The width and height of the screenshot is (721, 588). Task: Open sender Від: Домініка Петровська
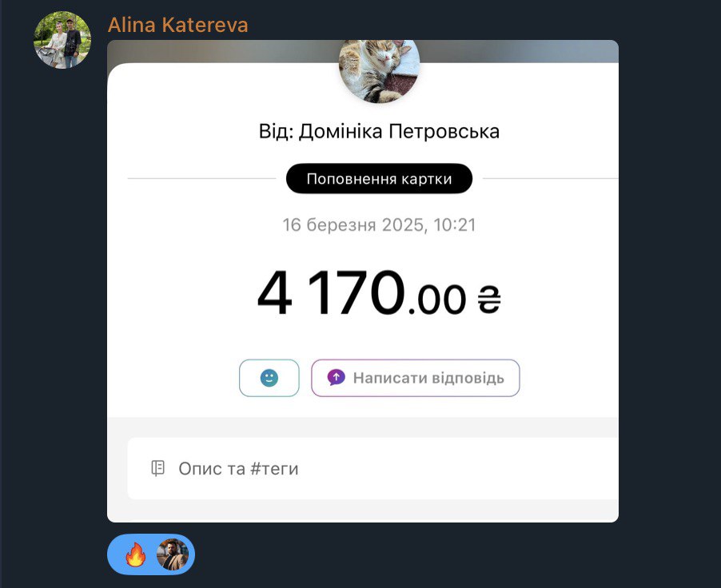[x=380, y=132]
